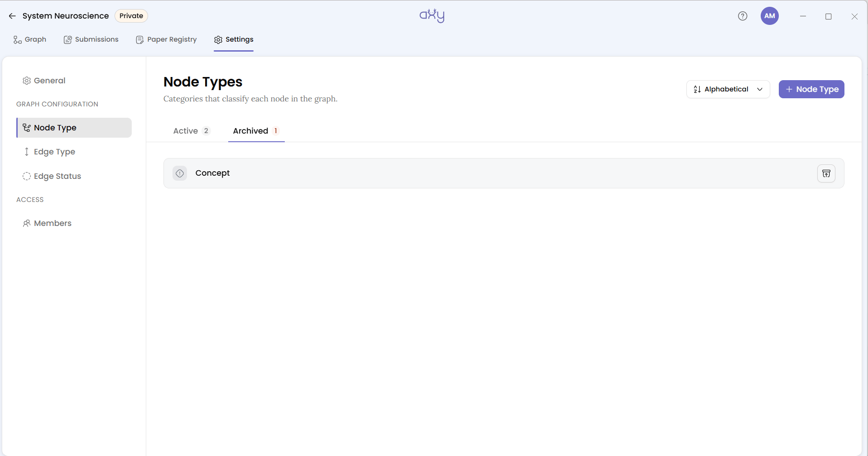Click the Private visibility badge

[x=131, y=16]
